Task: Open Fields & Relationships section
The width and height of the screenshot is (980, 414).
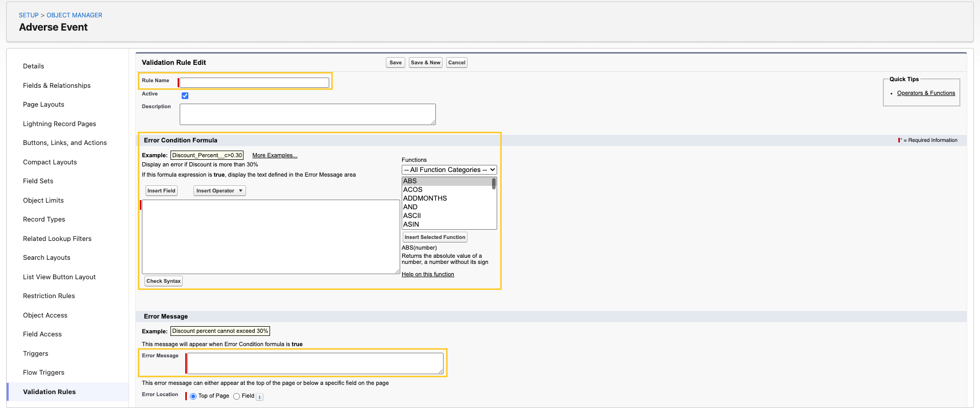Action: click(57, 85)
